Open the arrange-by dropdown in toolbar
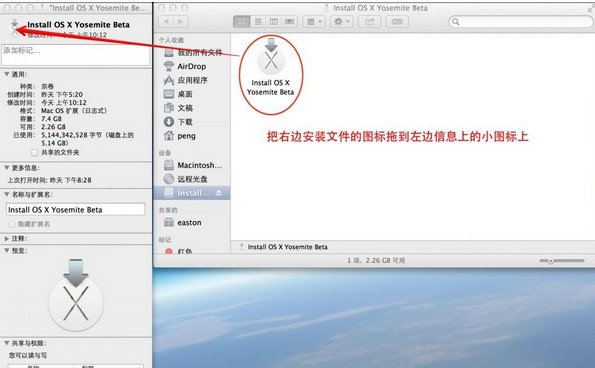 click(314, 22)
